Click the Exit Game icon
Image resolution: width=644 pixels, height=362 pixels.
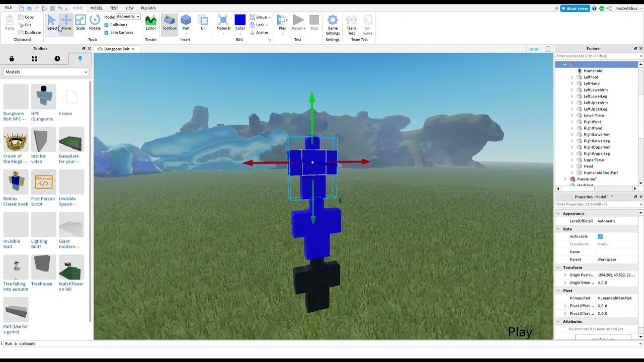(x=367, y=20)
